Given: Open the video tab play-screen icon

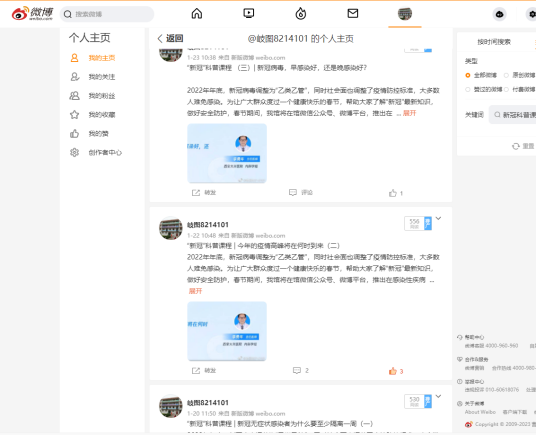Looking at the screenshot, I should click(249, 14).
